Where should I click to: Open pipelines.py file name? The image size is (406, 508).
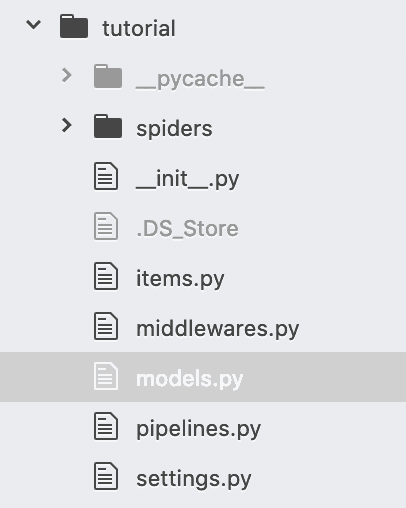pyautogui.click(x=199, y=429)
